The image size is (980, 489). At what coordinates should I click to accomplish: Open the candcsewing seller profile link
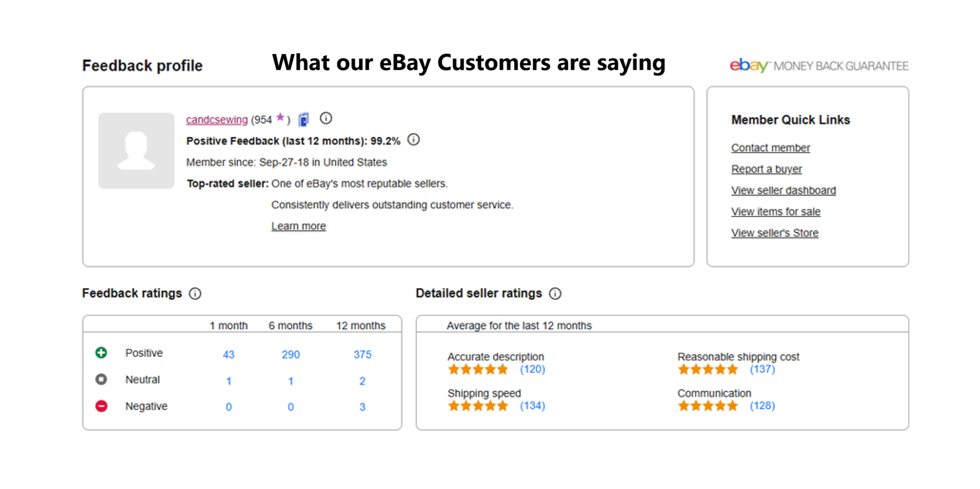tap(217, 120)
